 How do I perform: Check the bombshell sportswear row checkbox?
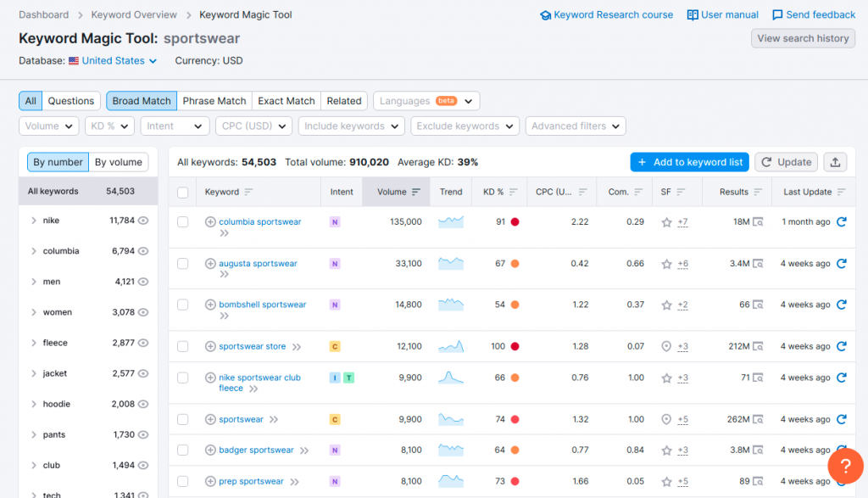coord(183,305)
